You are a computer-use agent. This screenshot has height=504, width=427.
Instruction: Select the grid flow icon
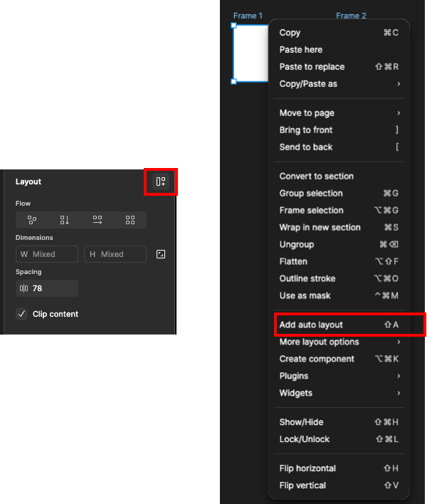(130, 220)
